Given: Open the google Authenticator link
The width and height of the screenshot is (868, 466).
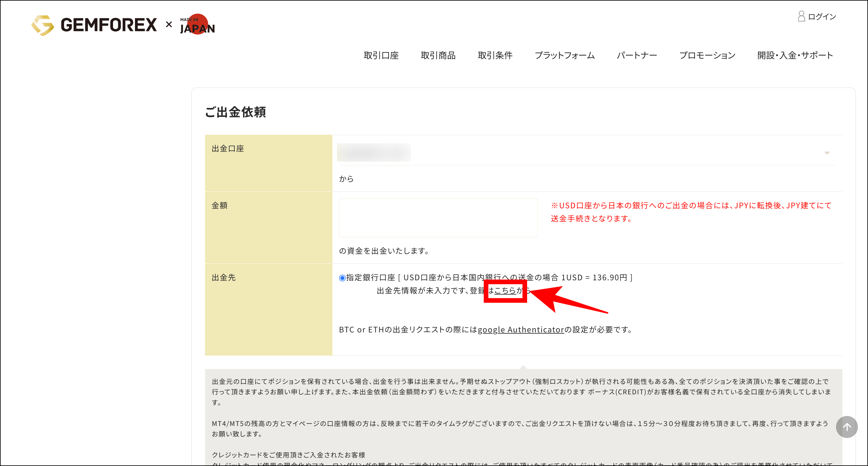Looking at the screenshot, I should [521, 329].
